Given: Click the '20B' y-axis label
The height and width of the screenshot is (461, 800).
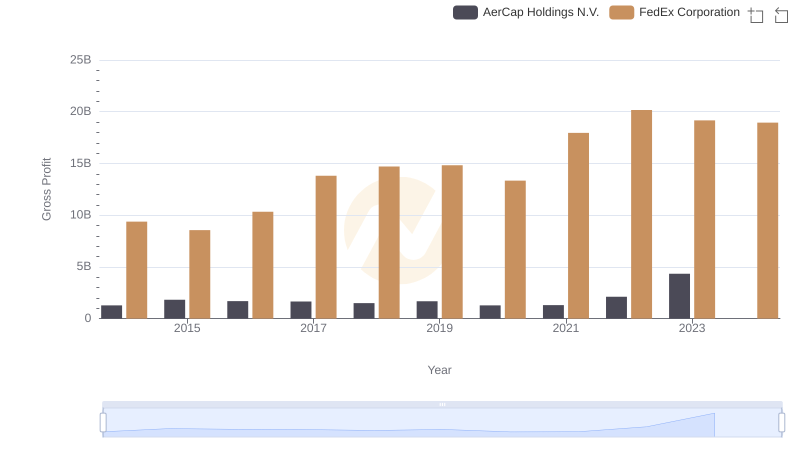Looking at the screenshot, I should (81, 111).
